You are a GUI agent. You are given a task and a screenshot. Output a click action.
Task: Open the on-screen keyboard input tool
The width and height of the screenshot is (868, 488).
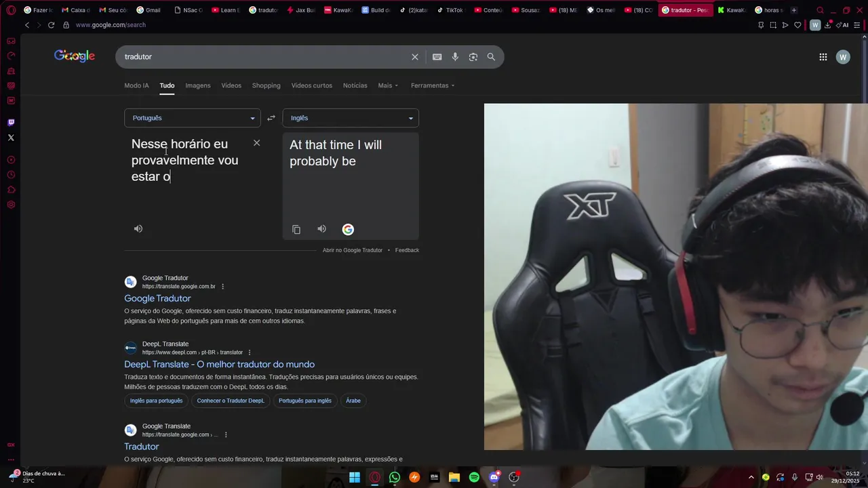437,57
